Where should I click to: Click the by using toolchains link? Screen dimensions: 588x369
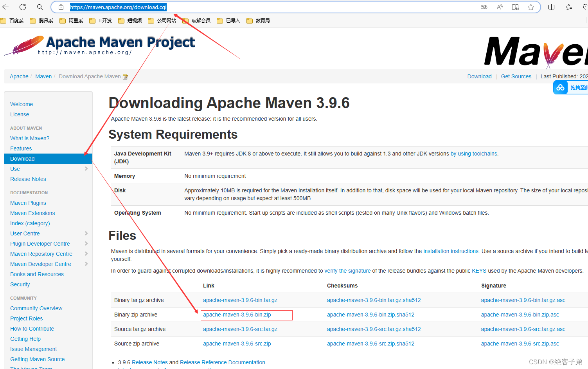[474, 154]
